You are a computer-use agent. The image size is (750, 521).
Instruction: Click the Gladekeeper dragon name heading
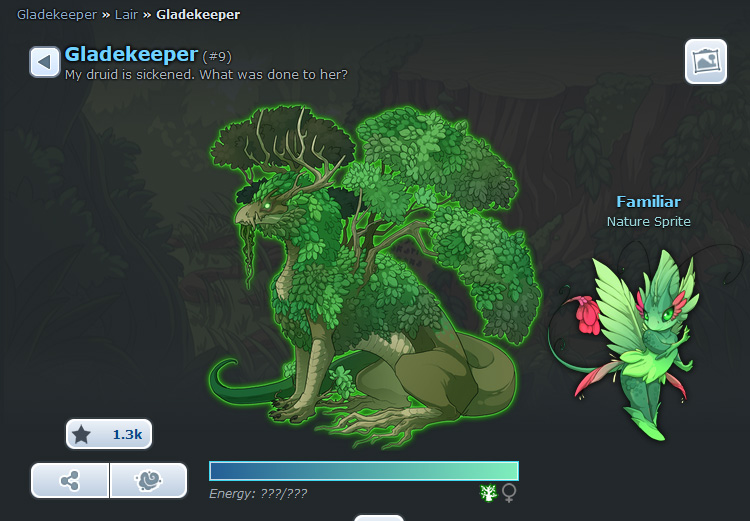(131, 54)
